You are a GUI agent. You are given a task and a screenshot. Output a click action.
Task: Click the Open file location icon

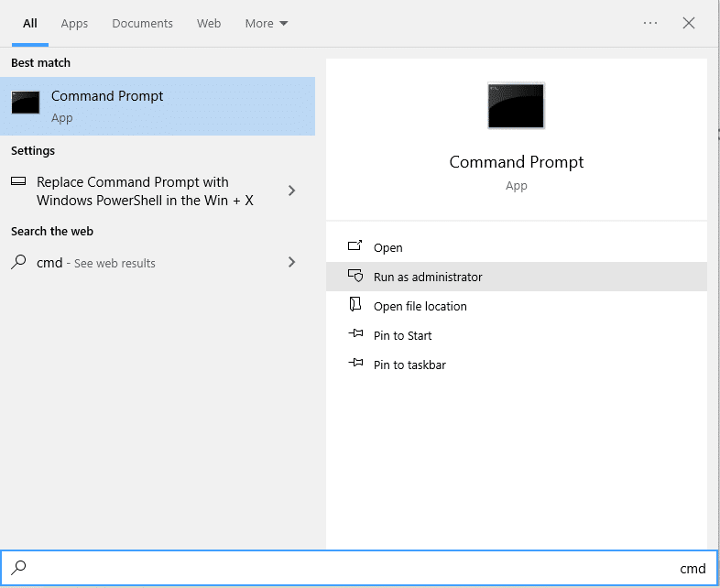355,306
